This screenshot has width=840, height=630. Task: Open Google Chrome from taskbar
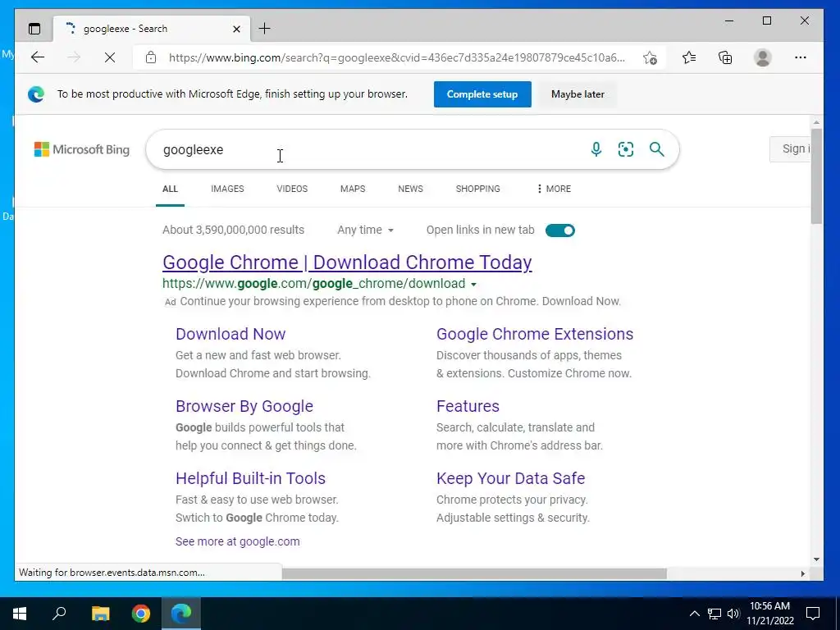point(141,614)
